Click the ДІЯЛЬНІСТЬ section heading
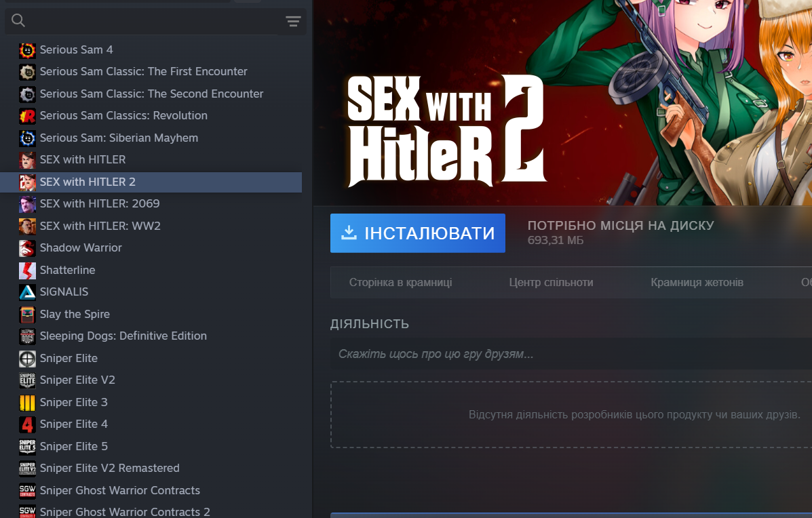The image size is (812, 518). pos(370,324)
